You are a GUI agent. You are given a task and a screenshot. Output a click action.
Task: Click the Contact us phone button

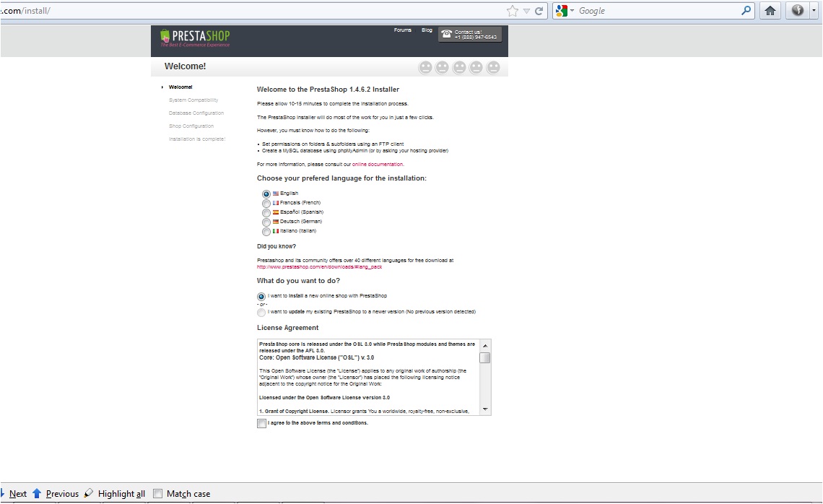coord(470,35)
